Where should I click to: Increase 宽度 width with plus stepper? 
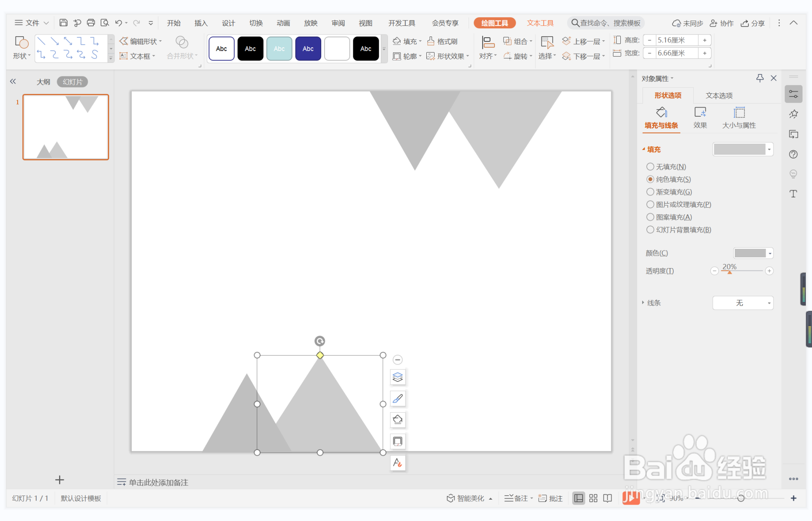(x=704, y=53)
